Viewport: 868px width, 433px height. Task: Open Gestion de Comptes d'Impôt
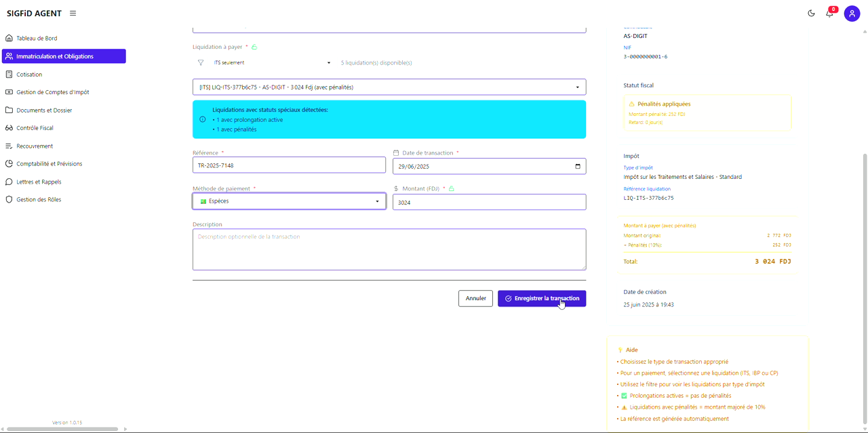pyautogui.click(x=52, y=92)
